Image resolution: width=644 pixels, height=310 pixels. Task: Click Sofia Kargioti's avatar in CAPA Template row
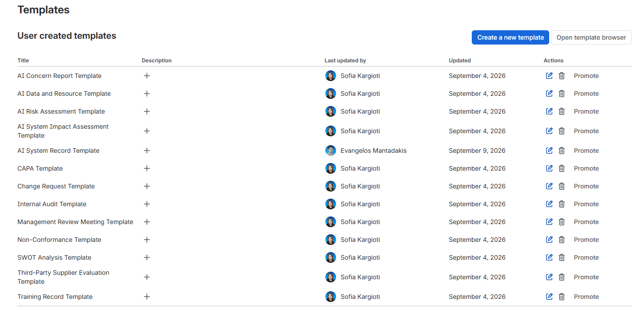pos(331,168)
